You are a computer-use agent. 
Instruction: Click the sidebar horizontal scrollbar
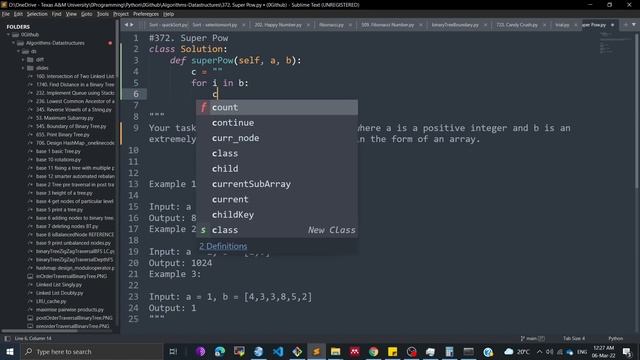pos(39,331)
